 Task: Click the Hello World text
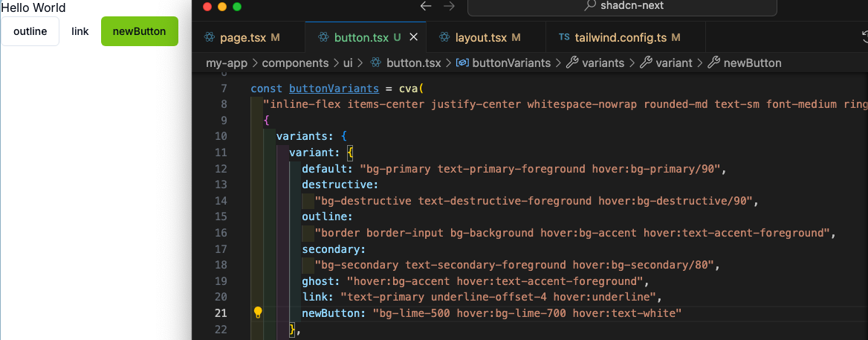[33, 7]
